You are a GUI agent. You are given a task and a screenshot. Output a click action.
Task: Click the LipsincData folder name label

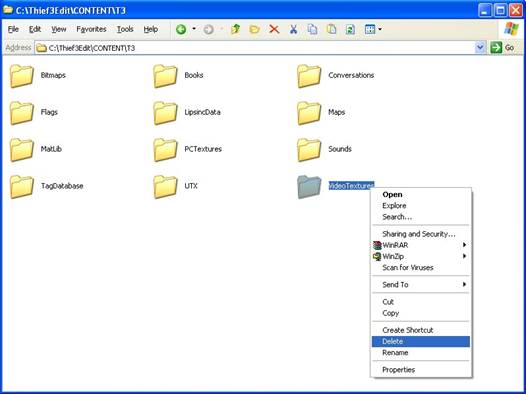tap(202, 112)
